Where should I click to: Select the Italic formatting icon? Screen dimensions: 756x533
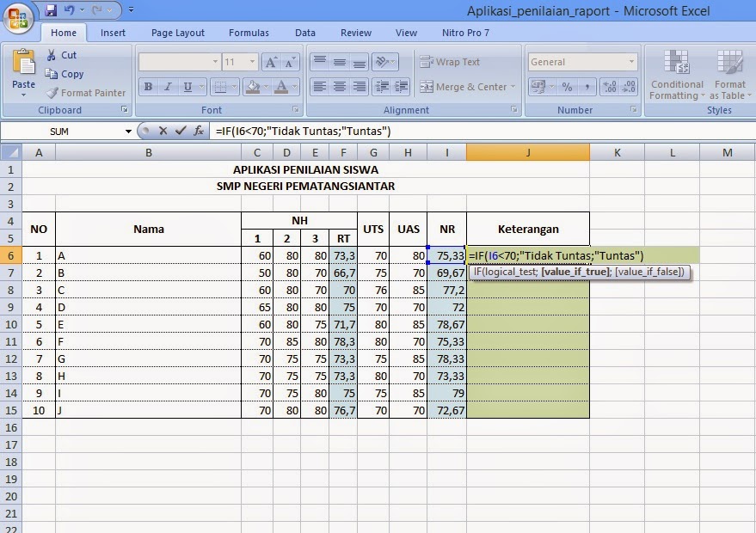click(169, 88)
